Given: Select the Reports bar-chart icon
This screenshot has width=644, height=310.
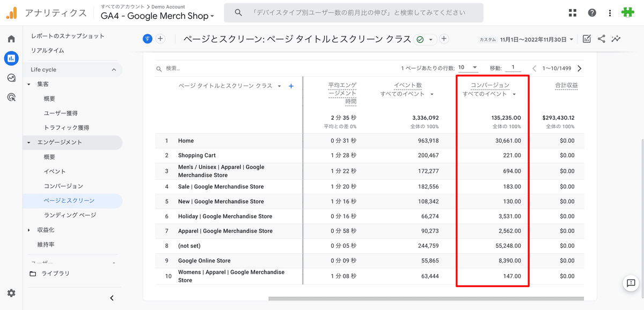Looking at the screenshot, I should [11, 58].
